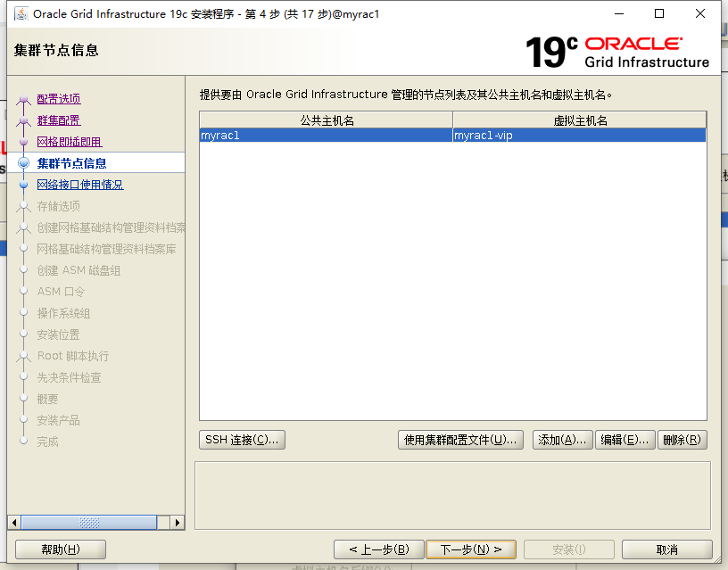Open the 群集配置 step link
Image resolution: width=728 pixels, height=570 pixels.
(59, 120)
